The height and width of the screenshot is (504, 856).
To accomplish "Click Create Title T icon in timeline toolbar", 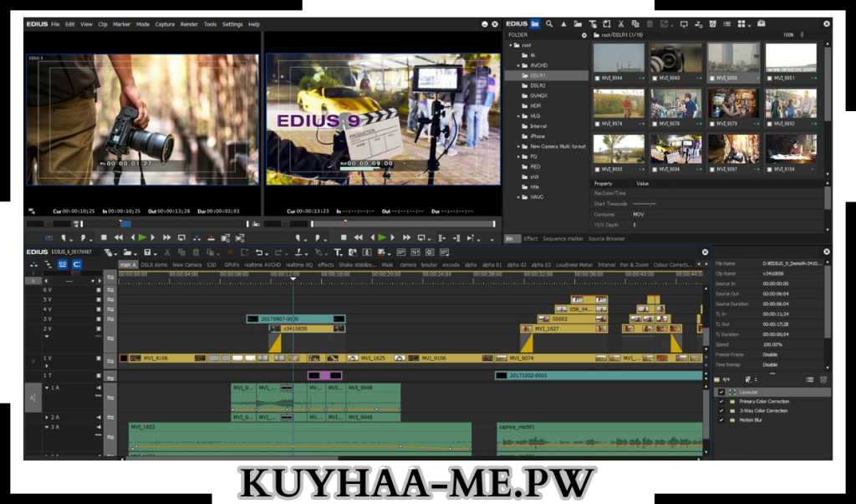I will click(338, 252).
